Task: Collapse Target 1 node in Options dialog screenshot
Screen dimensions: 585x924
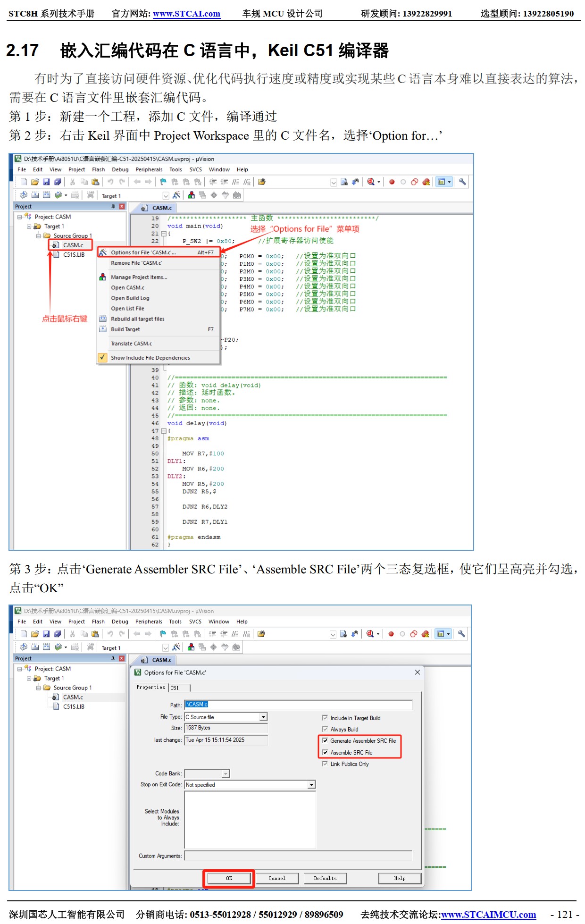Action: (29, 678)
